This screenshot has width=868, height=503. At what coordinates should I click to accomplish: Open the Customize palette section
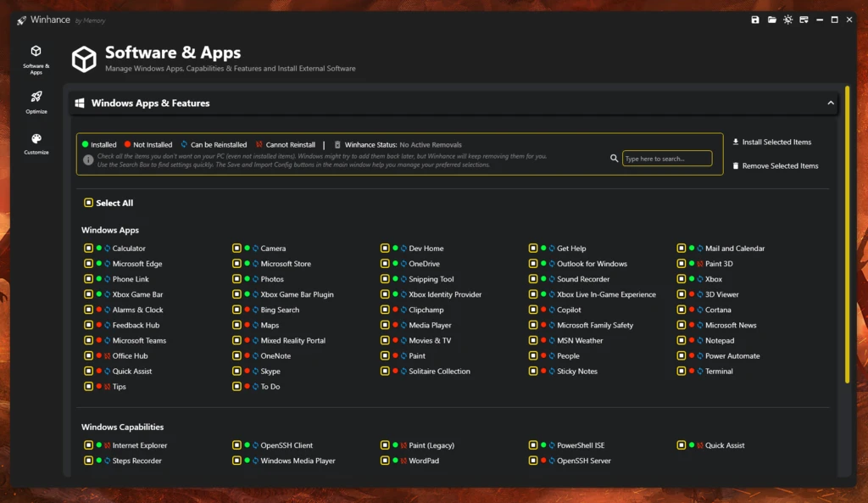(x=36, y=144)
